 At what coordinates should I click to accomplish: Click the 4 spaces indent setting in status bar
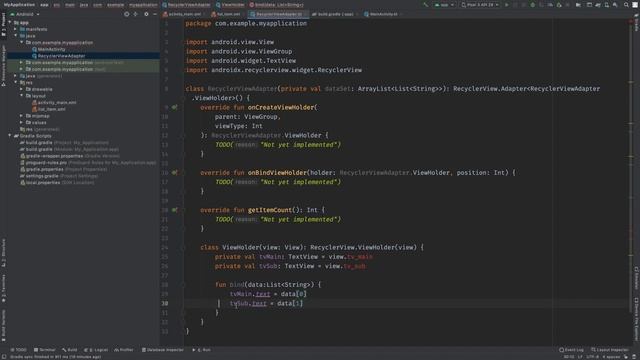tap(611, 357)
